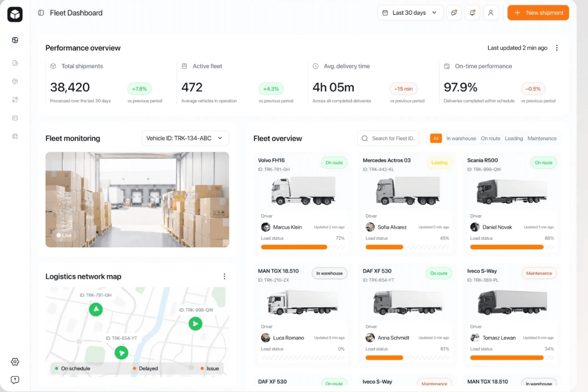Click the Live warehouse camera feed
The width and height of the screenshot is (588, 392).
pyautogui.click(x=137, y=200)
